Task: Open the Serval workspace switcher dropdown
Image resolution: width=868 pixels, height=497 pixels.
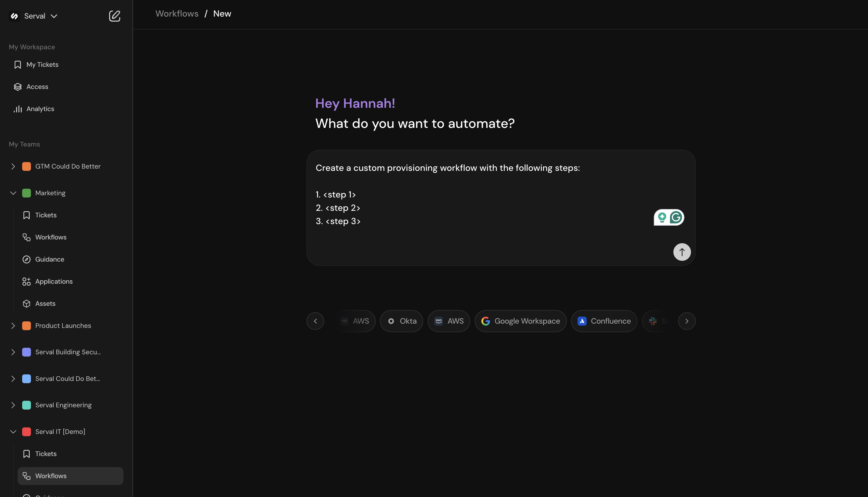Action: coord(54,16)
